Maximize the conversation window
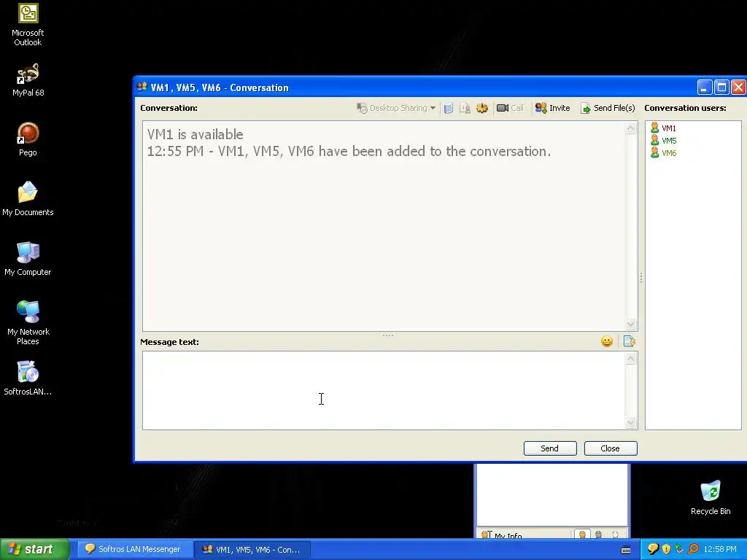 click(x=721, y=87)
